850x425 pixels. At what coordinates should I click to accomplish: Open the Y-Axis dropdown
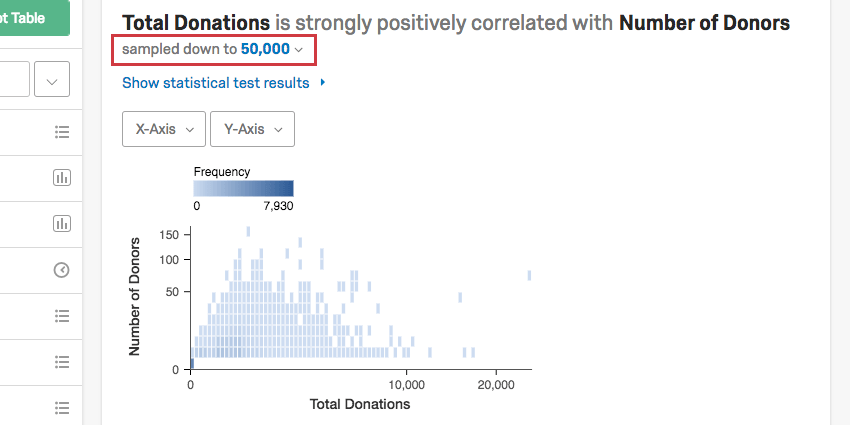253,129
